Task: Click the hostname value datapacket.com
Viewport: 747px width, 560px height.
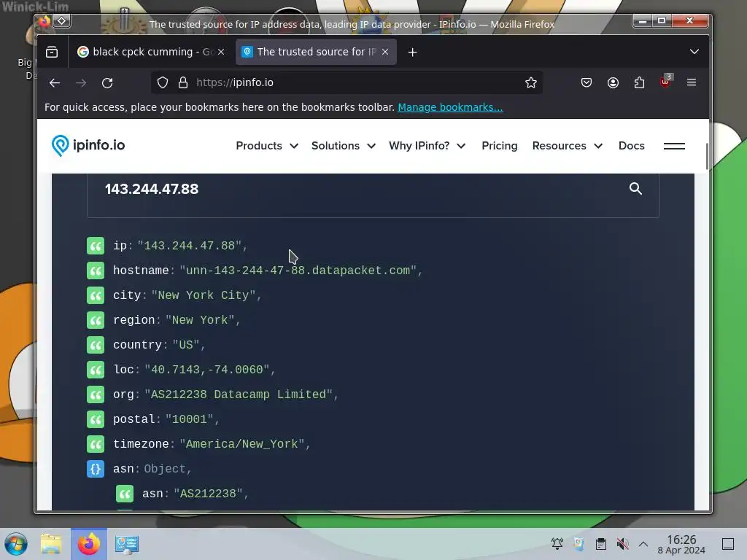Action: tap(298, 271)
